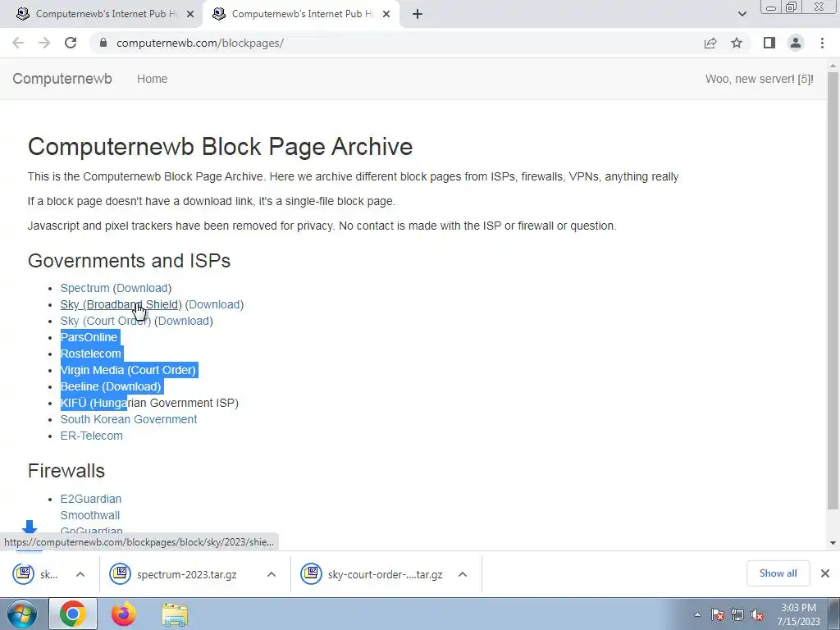Expand options for spectrum-2023.tar.gz download
Viewport: 840px width, 630px height.
(x=272, y=574)
